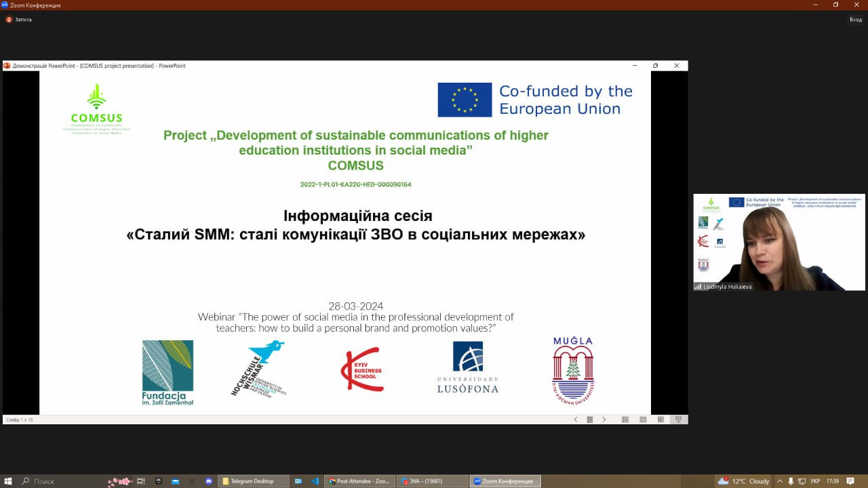Click the Universidade Lusófona logo
Viewport: 868px width, 488px height.
click(x=467, y=367)
